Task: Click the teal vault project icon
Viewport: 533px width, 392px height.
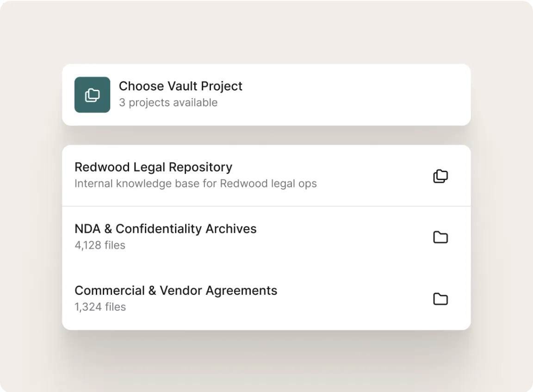Action: [x=92, y=95]
